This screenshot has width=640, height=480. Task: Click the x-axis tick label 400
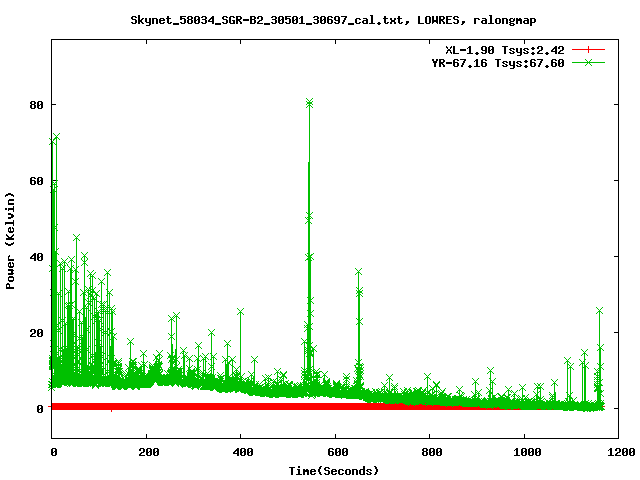tap(243, 452)
